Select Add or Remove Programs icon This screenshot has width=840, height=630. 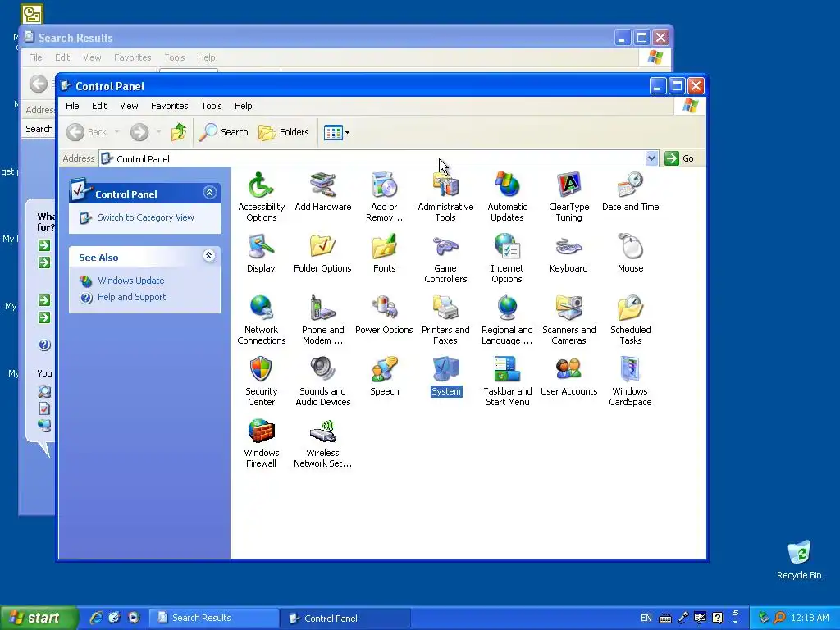click(384, 185)
